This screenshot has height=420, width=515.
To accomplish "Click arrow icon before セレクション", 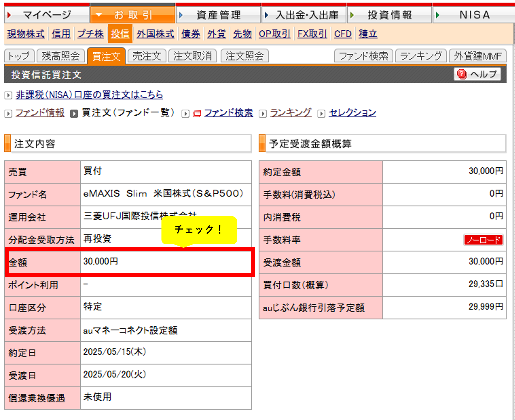I will click(321, 114).
